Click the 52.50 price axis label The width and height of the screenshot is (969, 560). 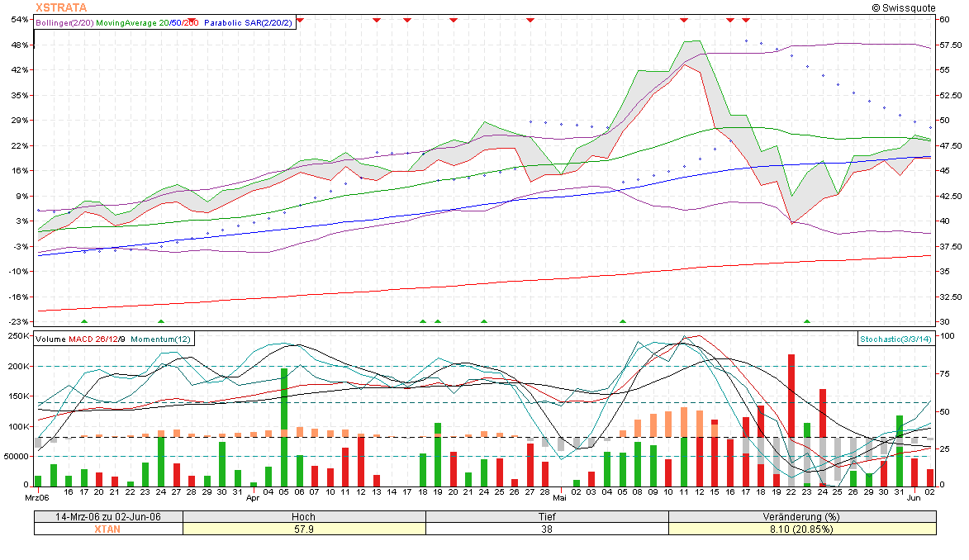point(951,95)
